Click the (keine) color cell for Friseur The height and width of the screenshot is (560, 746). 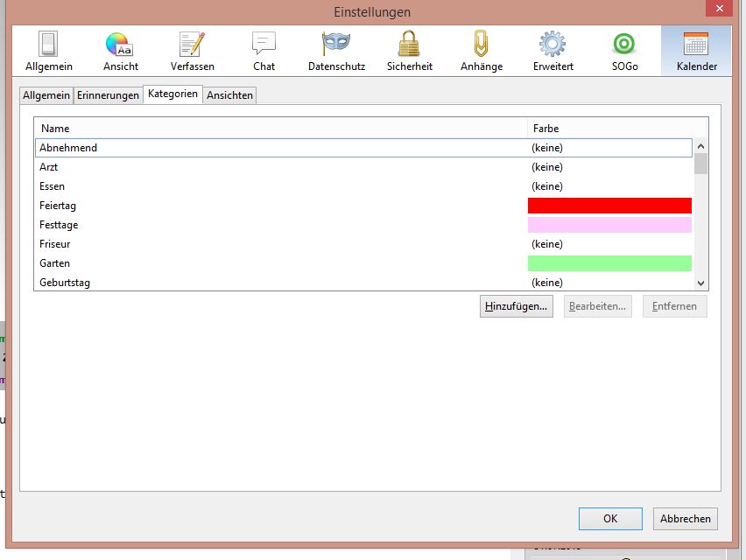(547, 244)
